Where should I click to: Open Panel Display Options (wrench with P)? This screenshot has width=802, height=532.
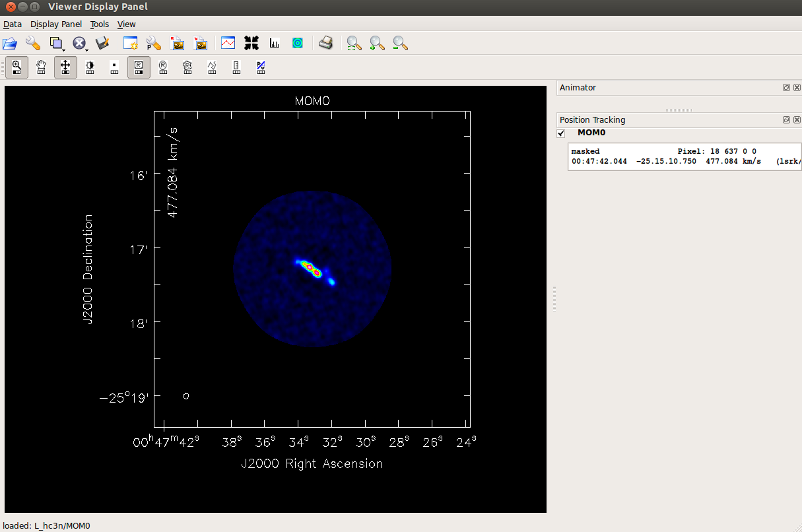tap(154, 44)
